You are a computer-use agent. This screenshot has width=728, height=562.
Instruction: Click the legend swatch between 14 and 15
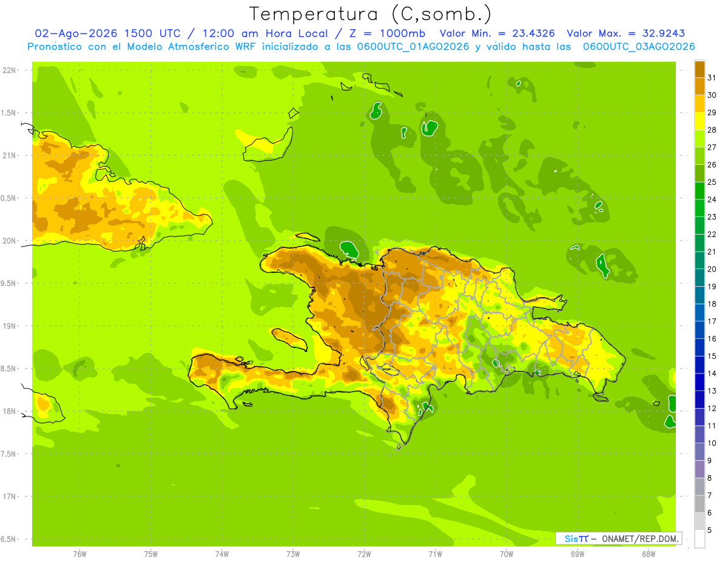click(x=699, y=365)
